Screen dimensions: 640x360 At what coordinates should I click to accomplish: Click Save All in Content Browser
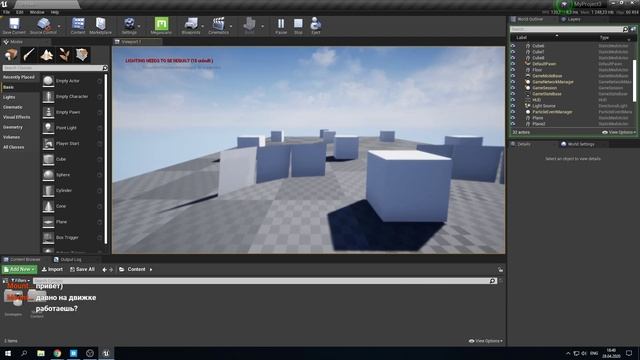coord(82,269)
